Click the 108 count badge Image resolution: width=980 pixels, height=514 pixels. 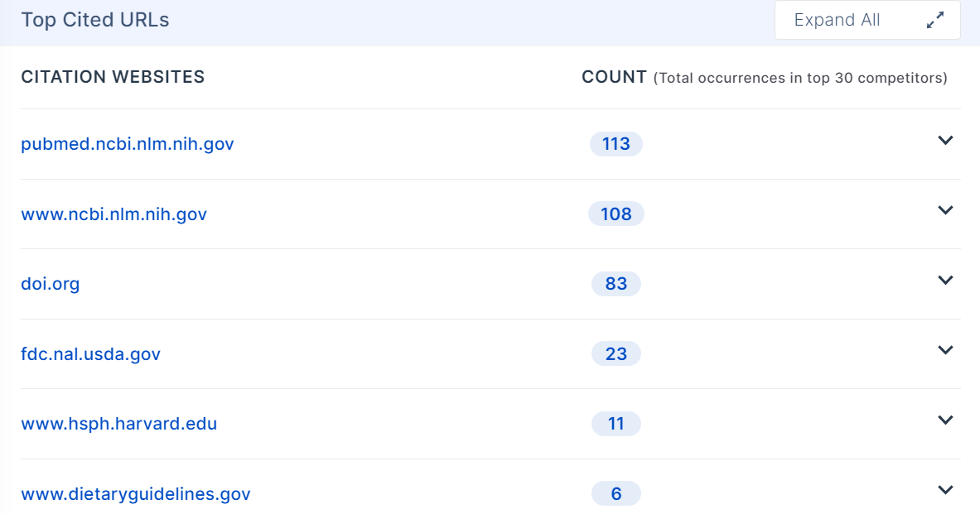tap(616, 214)
